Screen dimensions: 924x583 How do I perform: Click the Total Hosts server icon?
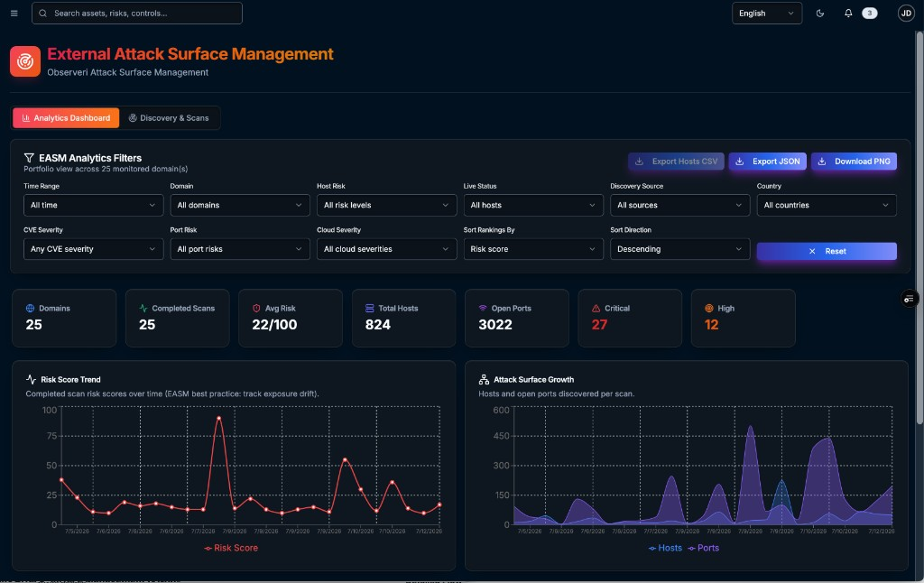(x=369, y=309)
